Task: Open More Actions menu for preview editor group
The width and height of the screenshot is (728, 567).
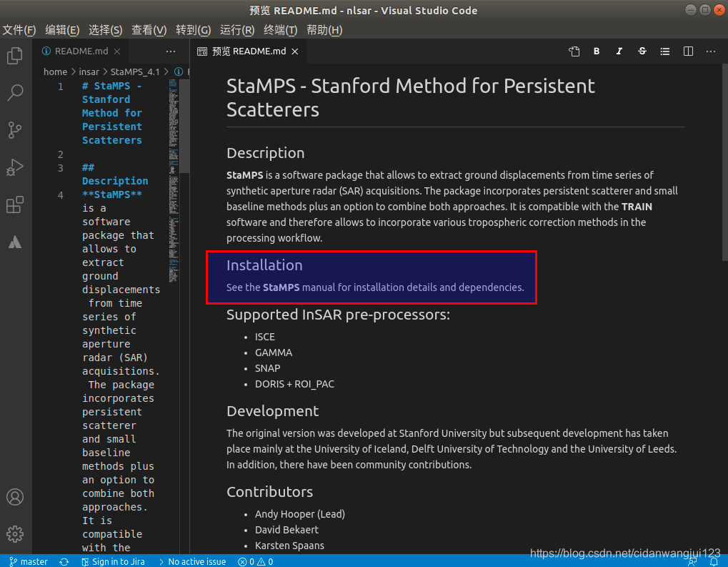Action: 711,51
